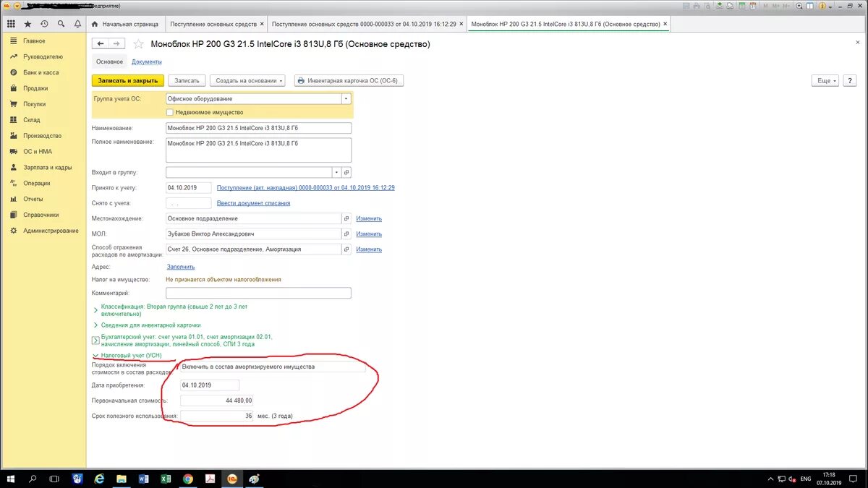Open the Входит в группу dropdown arrow
Viewport: 868px width, 488px height.
pos(336,172)
